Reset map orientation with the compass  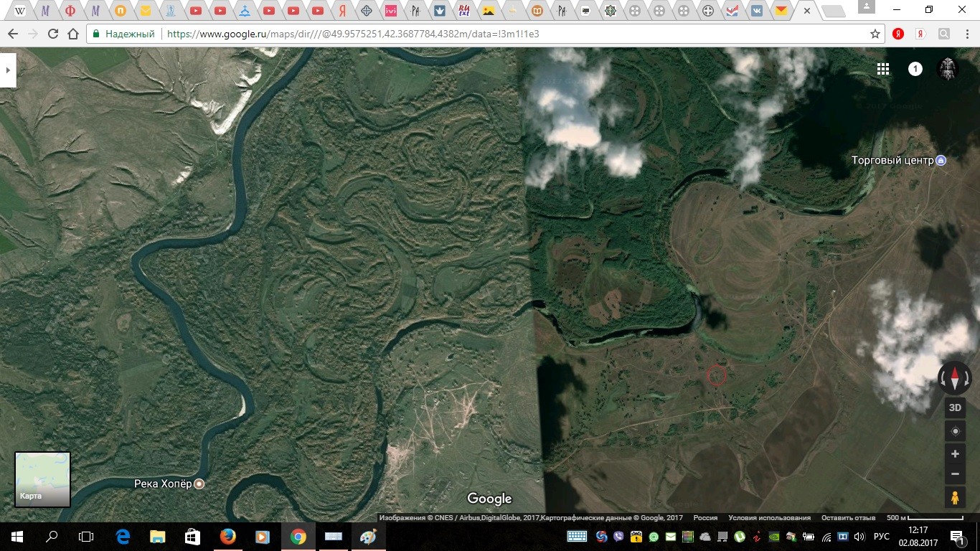(x=955, y=377)
